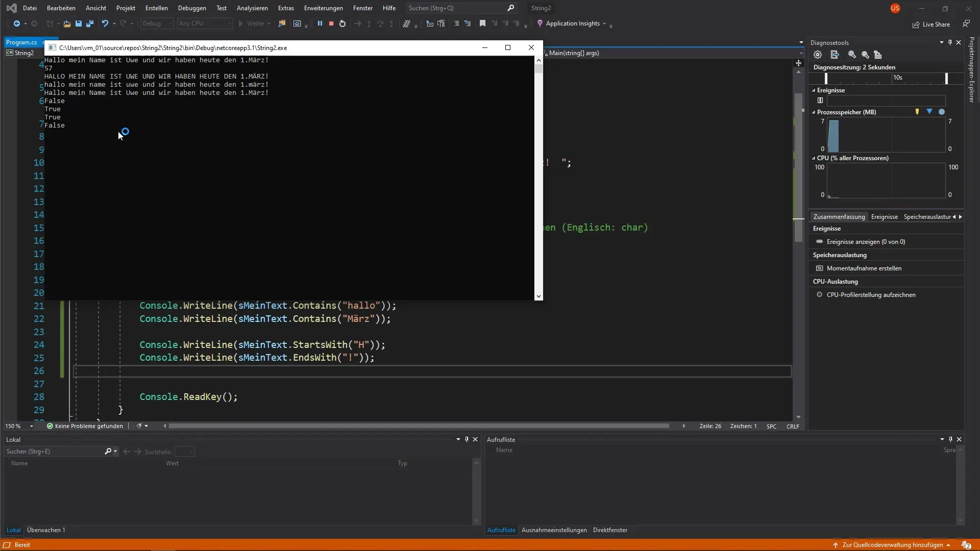This screenshot has height=551, width=980.
Task: Open the Lokal panel options dropdown
Action: 458,439
